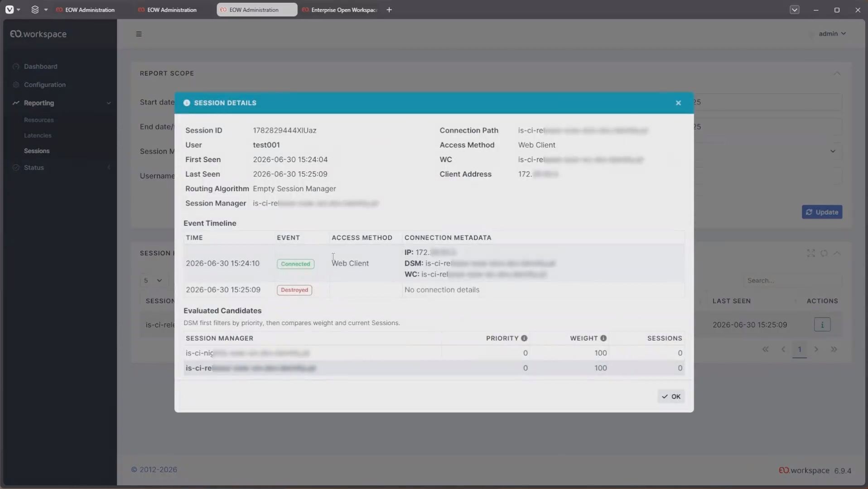Click the Destroyed event badge
The height and width of the screenshot is (489, 868).
click(x=294, y=290)
